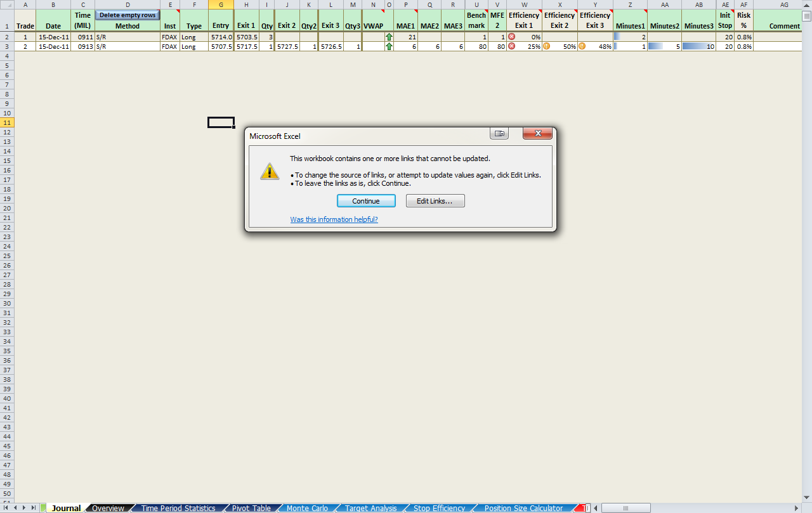Select cell with exit price 5703.5
This screenshot has width=812, height=513.
(x=246, y=37)
